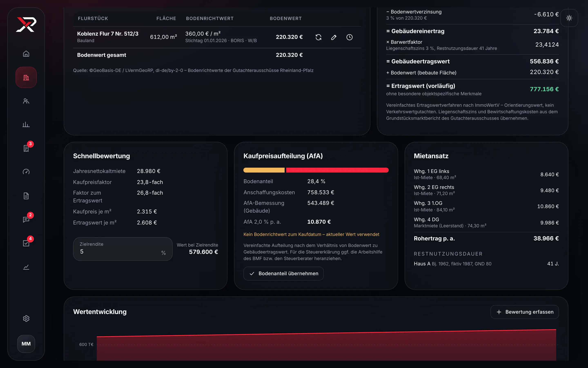The width and height of the screenshot is (588, 368).
Task: Open the receipt icon with badge 3
Action: [x=26, y=148]
